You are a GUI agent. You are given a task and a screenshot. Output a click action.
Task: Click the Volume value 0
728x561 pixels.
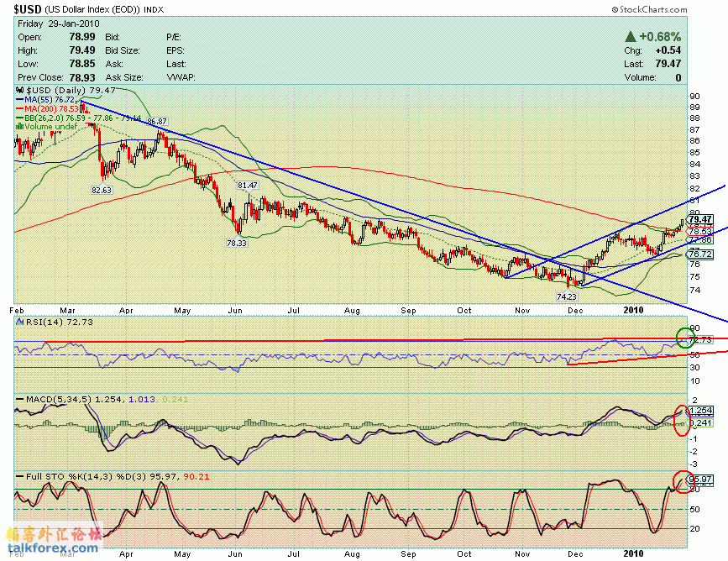click(x=678, y=77)
